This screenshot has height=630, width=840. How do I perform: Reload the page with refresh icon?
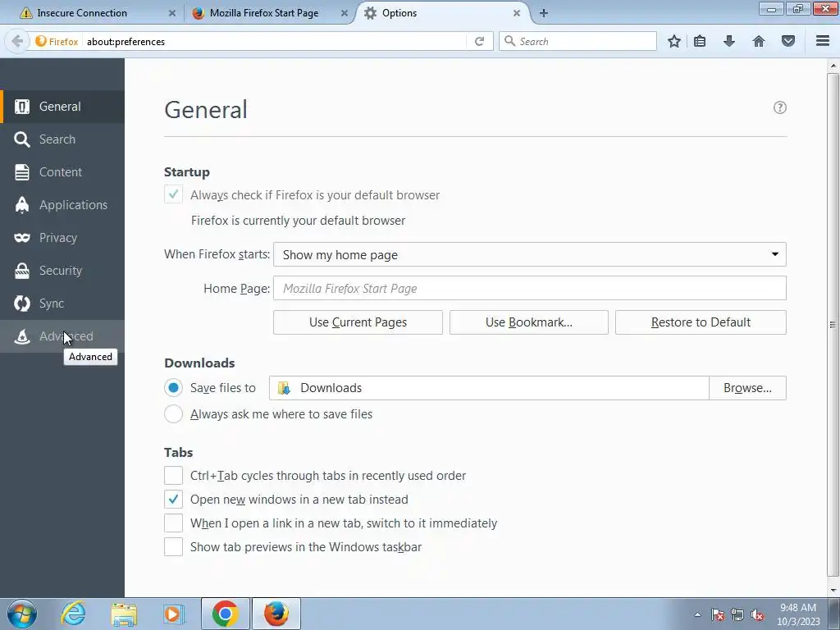479,41
